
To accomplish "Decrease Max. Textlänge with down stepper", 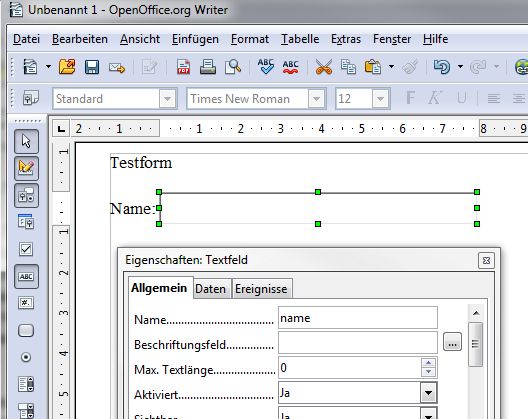I will [x=428, y=372].
